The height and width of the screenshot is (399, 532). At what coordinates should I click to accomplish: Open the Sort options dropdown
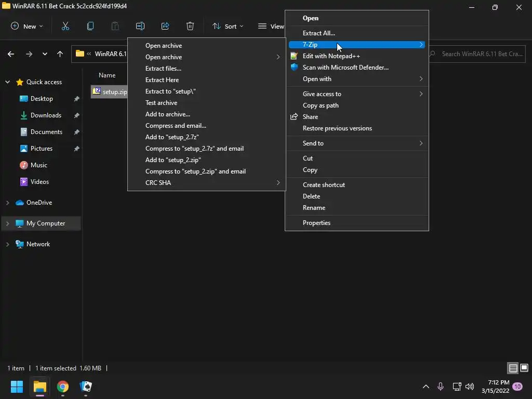click(x=228, y=26)
